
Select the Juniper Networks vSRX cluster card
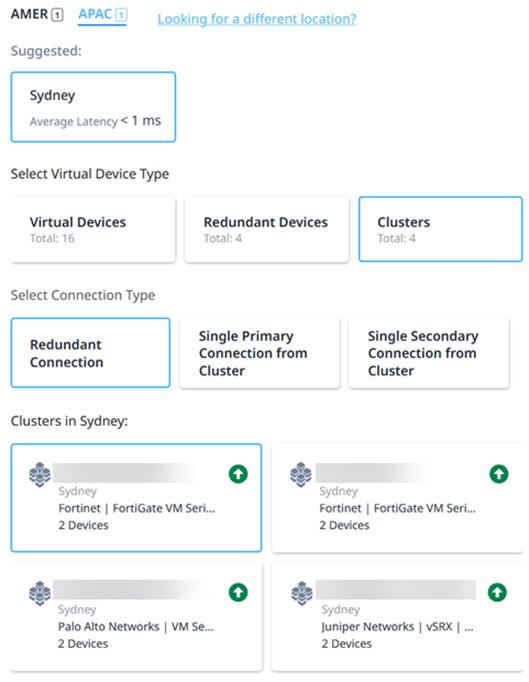pyautogui.click(x=397, y=617)
